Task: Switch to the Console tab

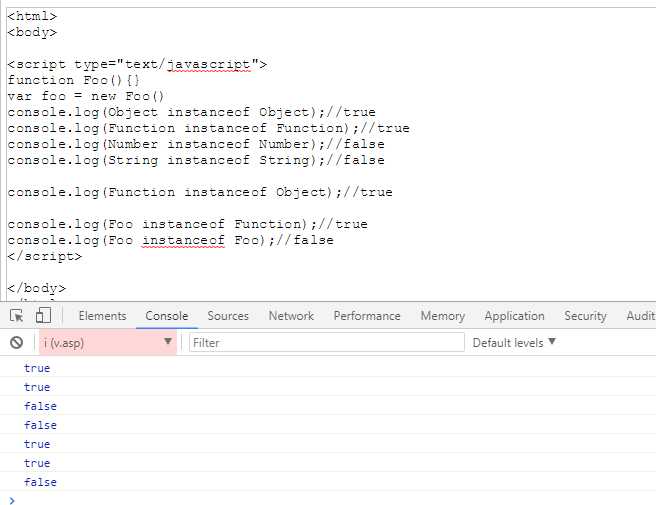Action: (167, 316)
